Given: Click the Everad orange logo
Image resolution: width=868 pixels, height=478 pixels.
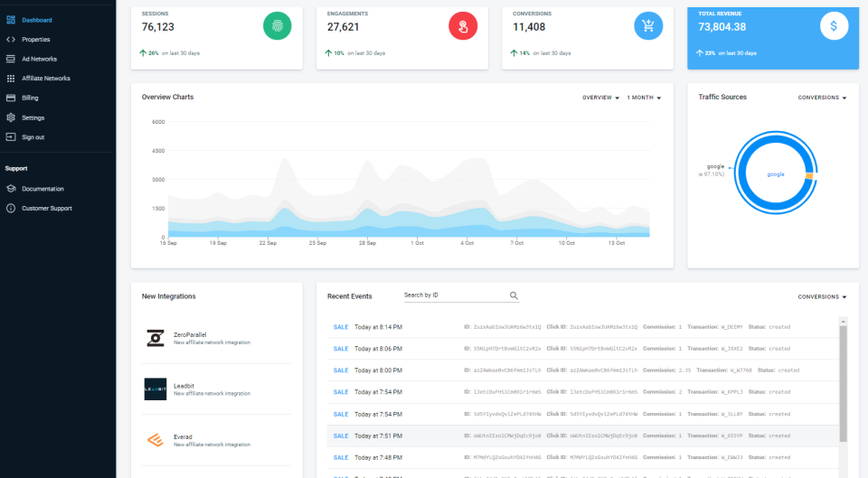Looking at the screenshot, I should [x=156, y=440].
